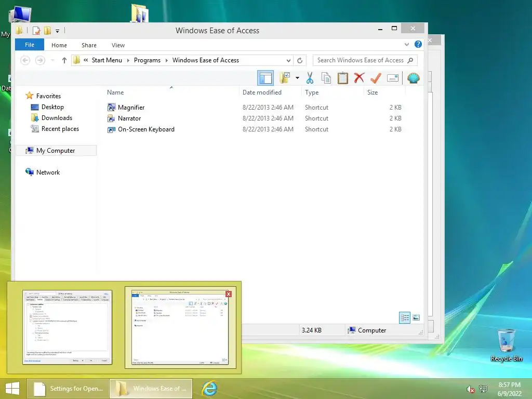
Task: Open Recent places in Favorites
Action: tap(60, 129)
